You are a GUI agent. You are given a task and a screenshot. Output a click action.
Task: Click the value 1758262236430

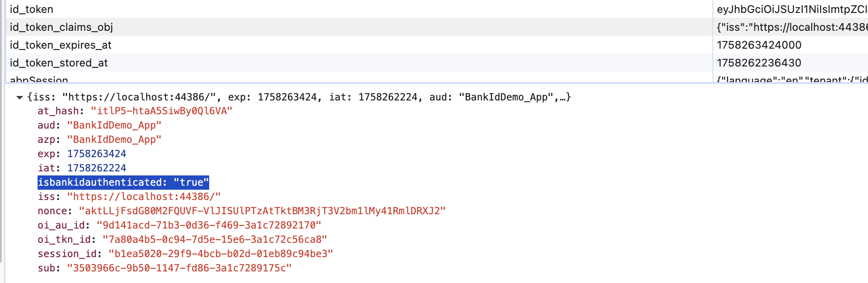coord(759,63)
